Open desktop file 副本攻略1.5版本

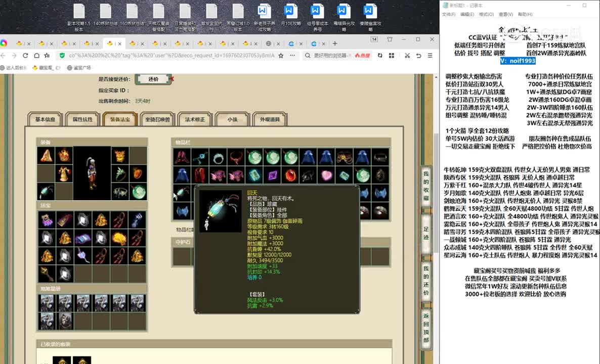click(x=79, y=17)
